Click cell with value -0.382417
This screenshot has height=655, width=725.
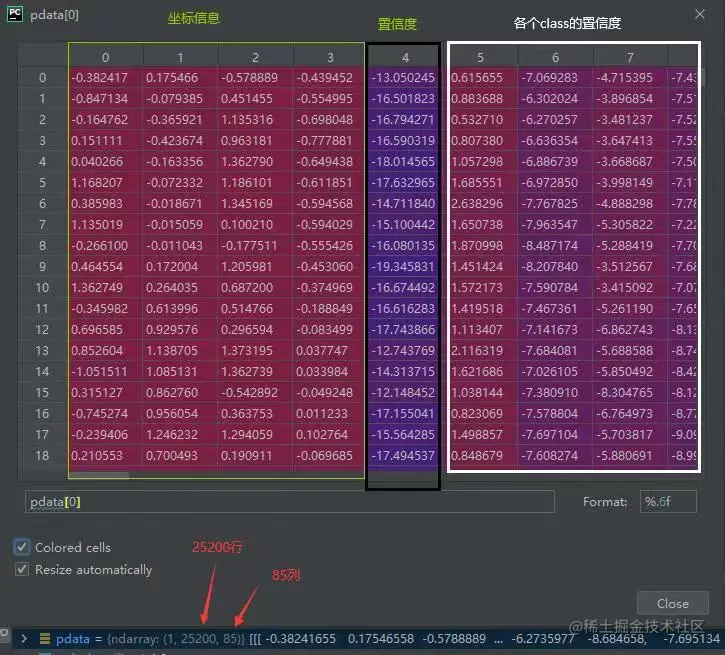pos(106,78)
